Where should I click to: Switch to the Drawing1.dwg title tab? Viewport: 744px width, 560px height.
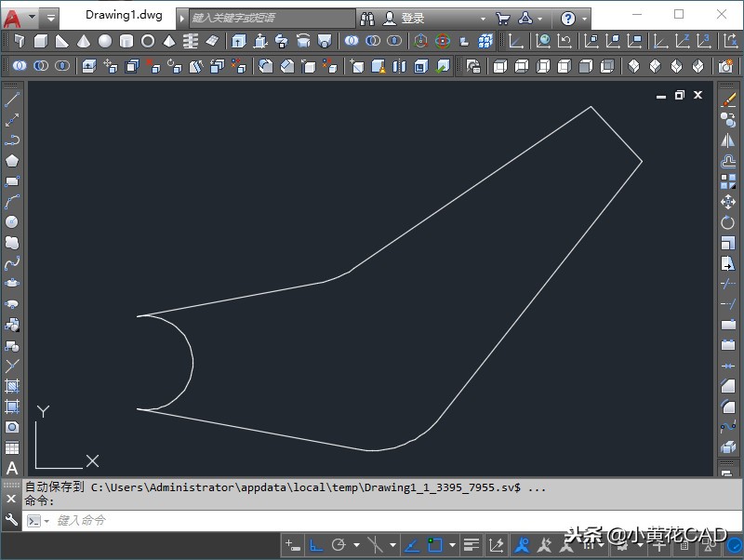coord(123,16)
